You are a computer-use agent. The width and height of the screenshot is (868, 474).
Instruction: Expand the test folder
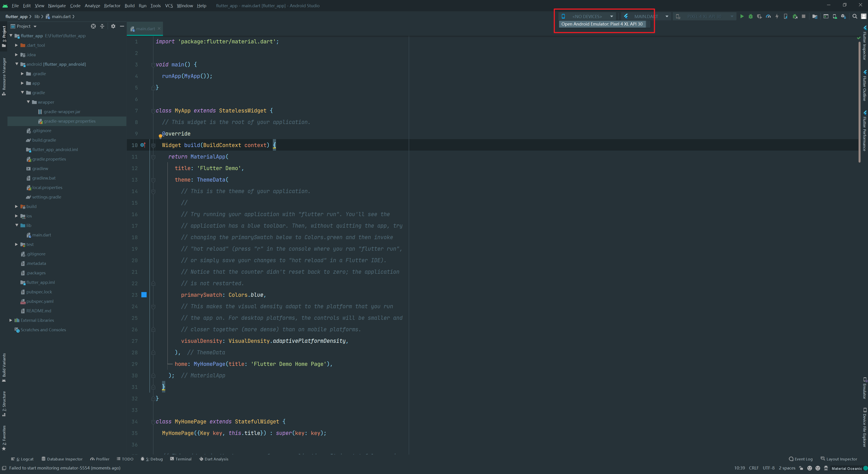pos(17,244)
